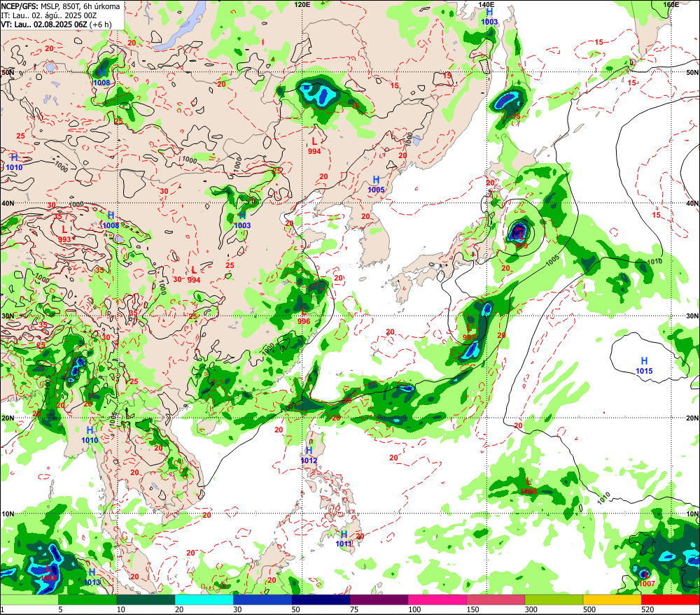
Task: Click the 120E longitude label
Action: click(302, 4)
